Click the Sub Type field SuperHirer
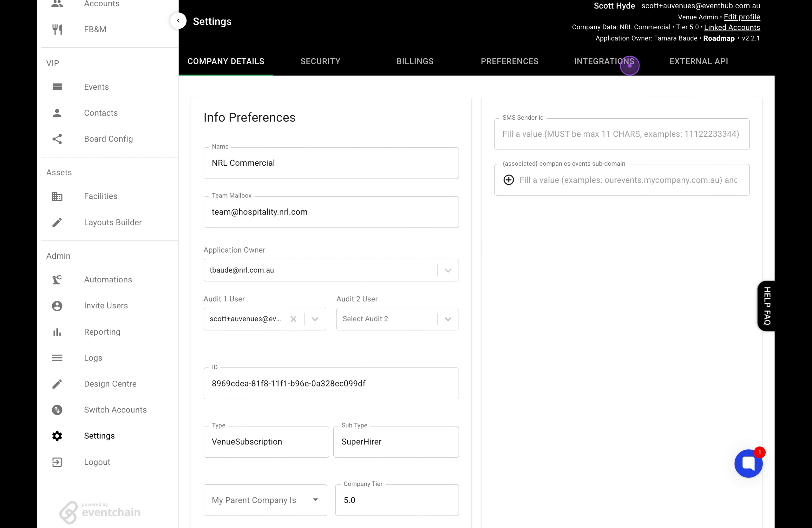The width and height of the screenshot is (812, 528). pyautogui.click(x=396, y=441)
